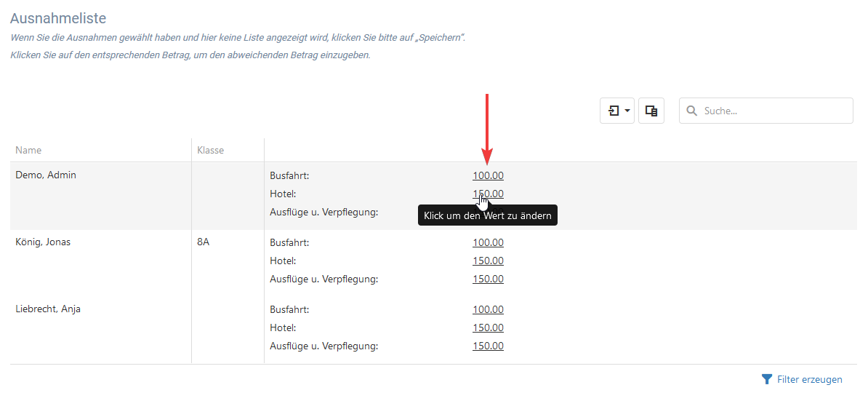Select the Demo, Admin row name
The width and height of the screenshot is (868, 409).
tap(46, 175)
